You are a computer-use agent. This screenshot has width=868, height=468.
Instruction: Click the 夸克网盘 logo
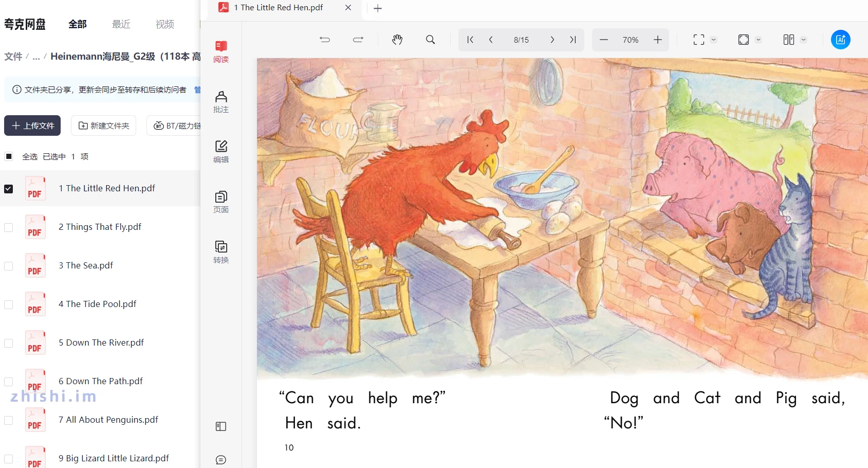click(x=25, y=24)
